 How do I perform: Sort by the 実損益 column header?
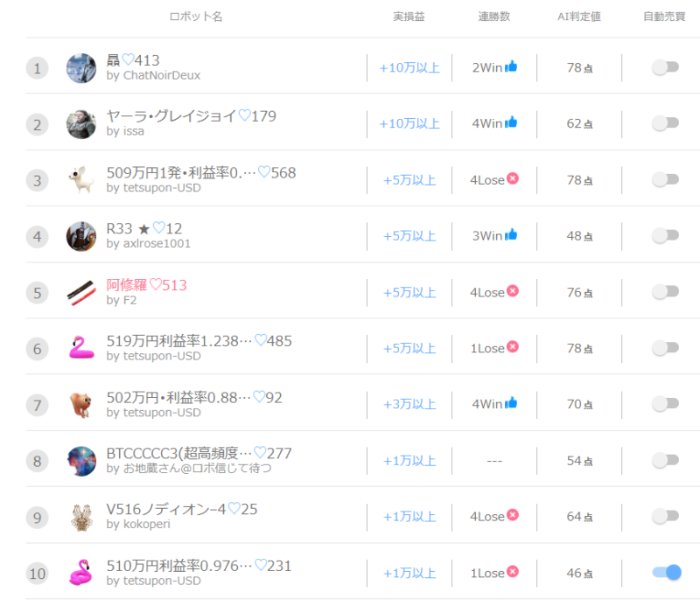pyautogui.click(x=409, y=17)
